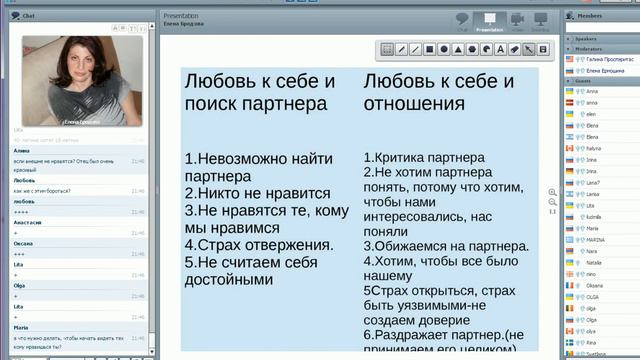Reset slide zoom to 1:1

(x=552, y=212)
